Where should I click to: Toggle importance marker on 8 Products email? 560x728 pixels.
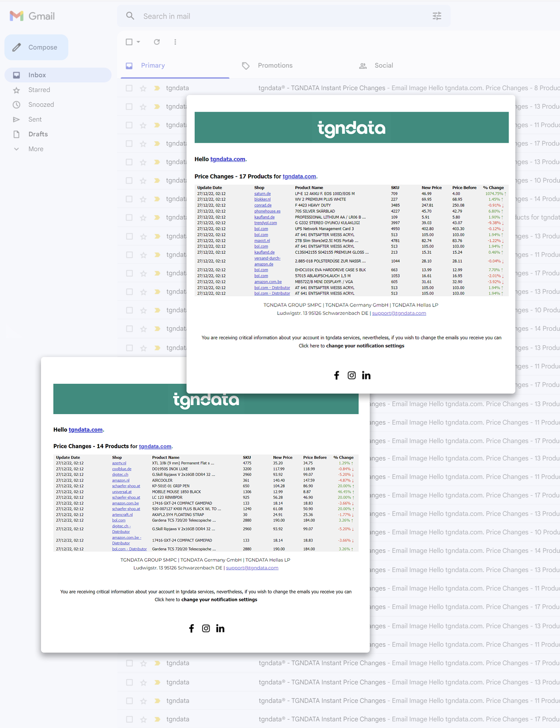click(157, 88)
